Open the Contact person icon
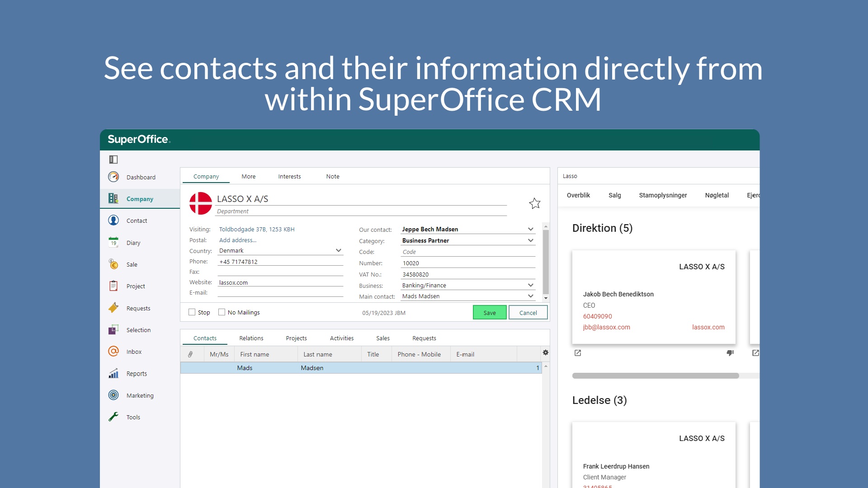 pyautogui.click(x=113, y=220)
